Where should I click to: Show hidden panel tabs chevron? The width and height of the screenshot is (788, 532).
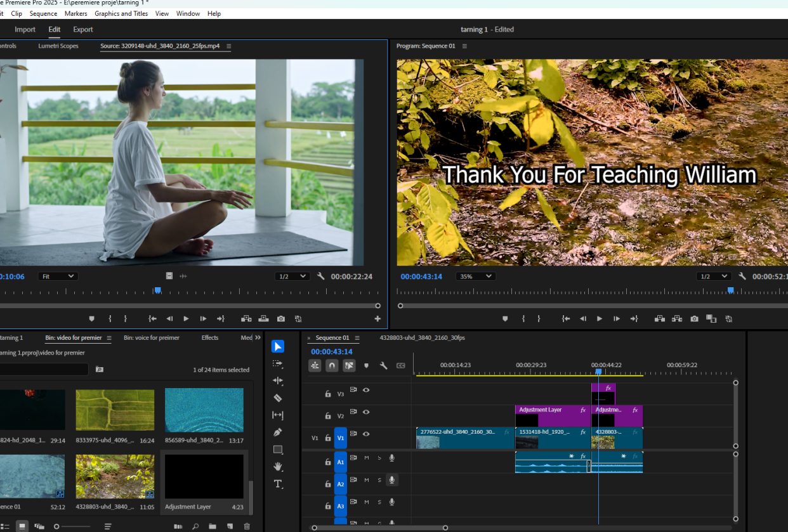(x=258, y=338)
